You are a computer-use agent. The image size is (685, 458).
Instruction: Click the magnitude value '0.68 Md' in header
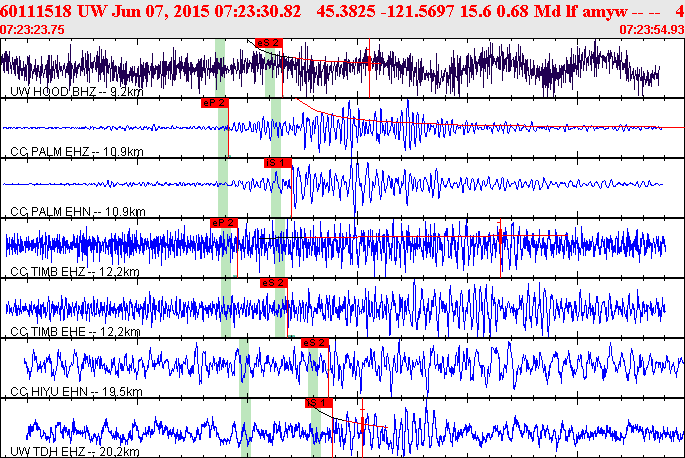tap(528, 11)
